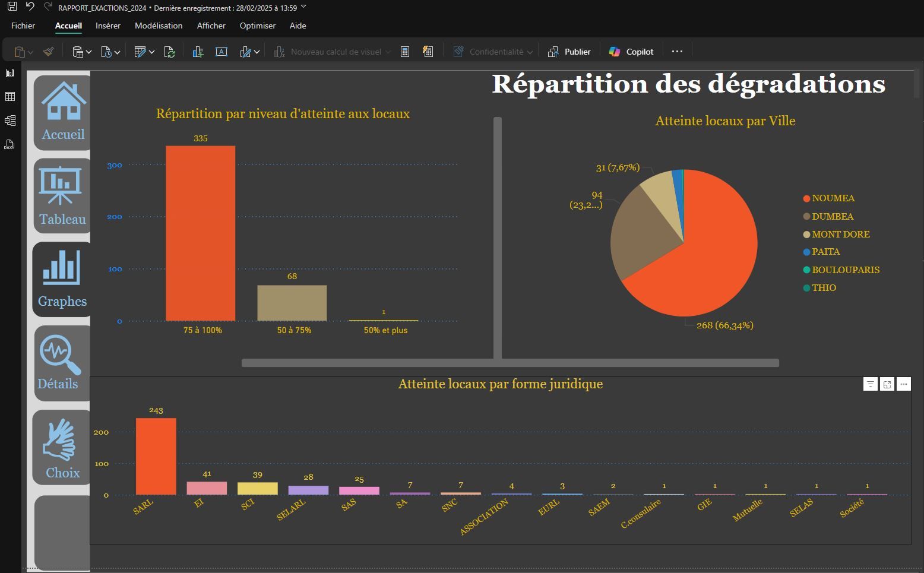The width and height of the screenshot is (924, 573).
Task: Switch to Table view in left rail
Action: point(10,97)
